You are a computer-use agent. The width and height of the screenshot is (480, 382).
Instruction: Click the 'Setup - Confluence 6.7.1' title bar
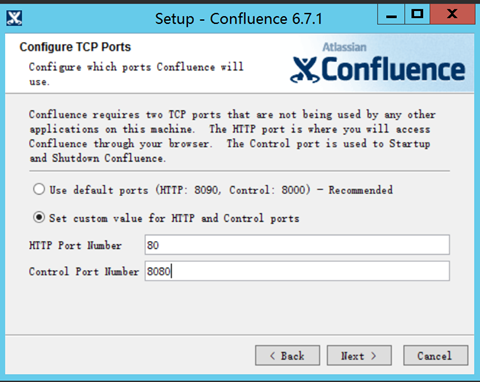(239, 19)
